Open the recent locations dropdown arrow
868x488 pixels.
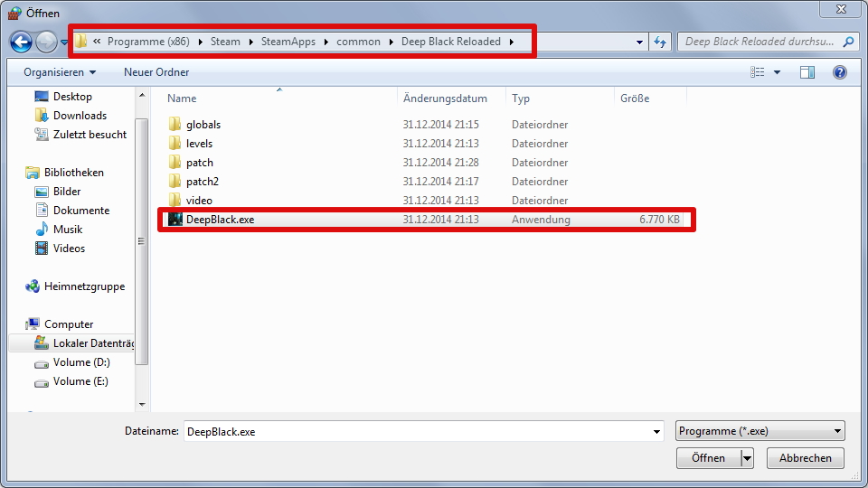point(64,42)
